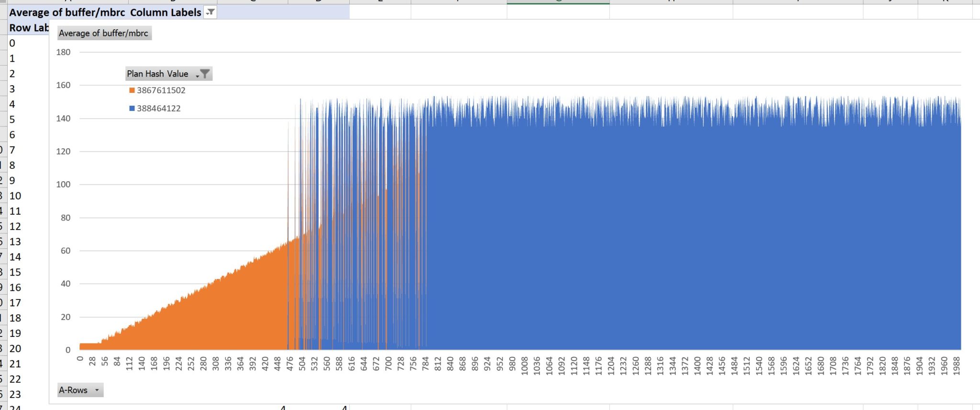The height and width of the screenshot is (410, 980).
Task: Click the Plan Hash Value field button label
Action: tap(157, 74)
